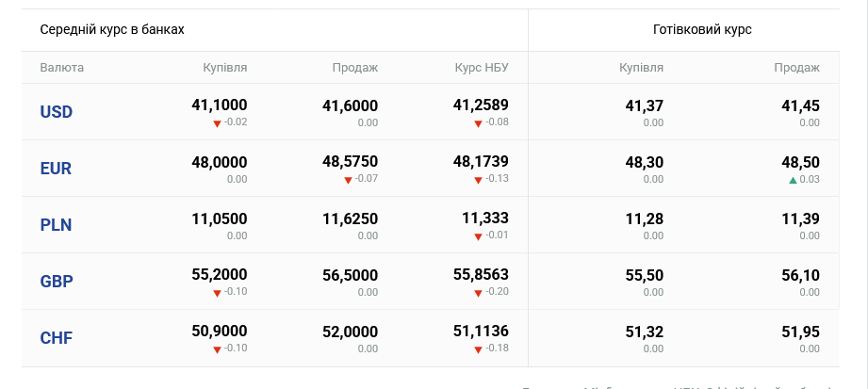
Task: Open the USD currency link
Action: tap(56, 112)
